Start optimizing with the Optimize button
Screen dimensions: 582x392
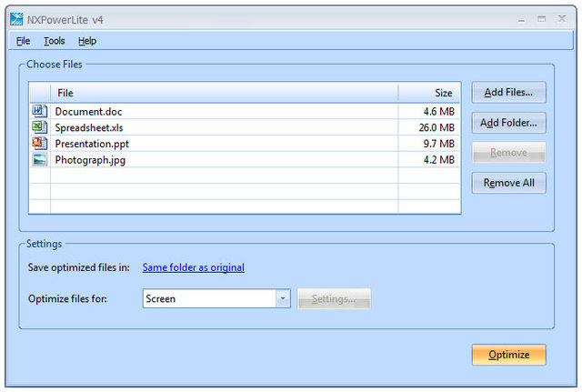click(x=508, y=355)
